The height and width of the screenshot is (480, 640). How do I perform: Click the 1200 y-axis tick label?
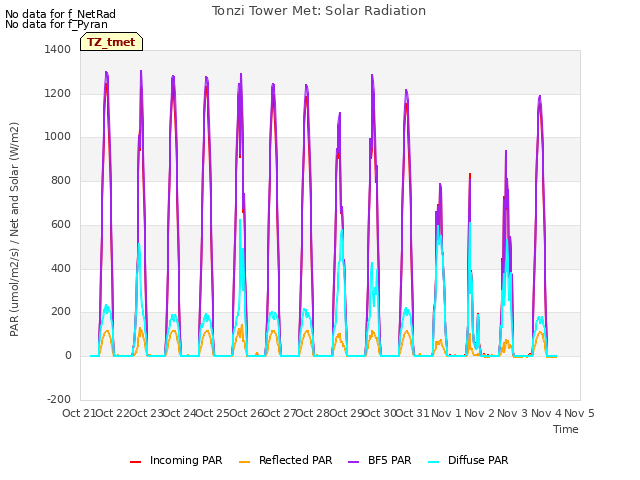pos(58,93)
